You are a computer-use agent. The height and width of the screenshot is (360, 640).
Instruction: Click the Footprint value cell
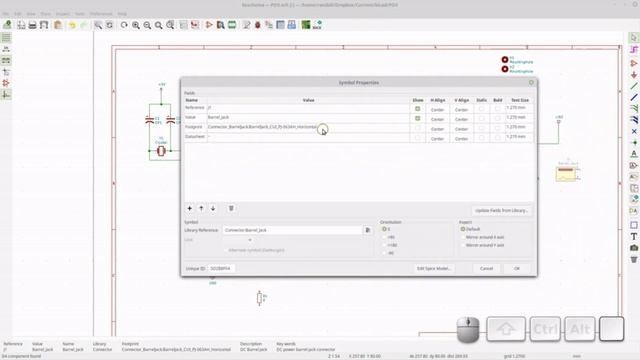[x=308, y=127]
